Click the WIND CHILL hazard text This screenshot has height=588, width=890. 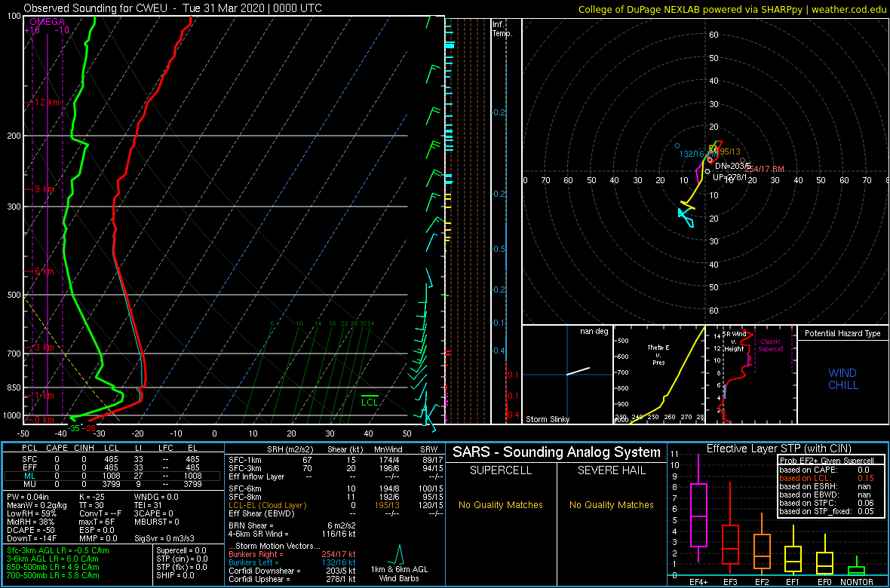tap(843, 379)
